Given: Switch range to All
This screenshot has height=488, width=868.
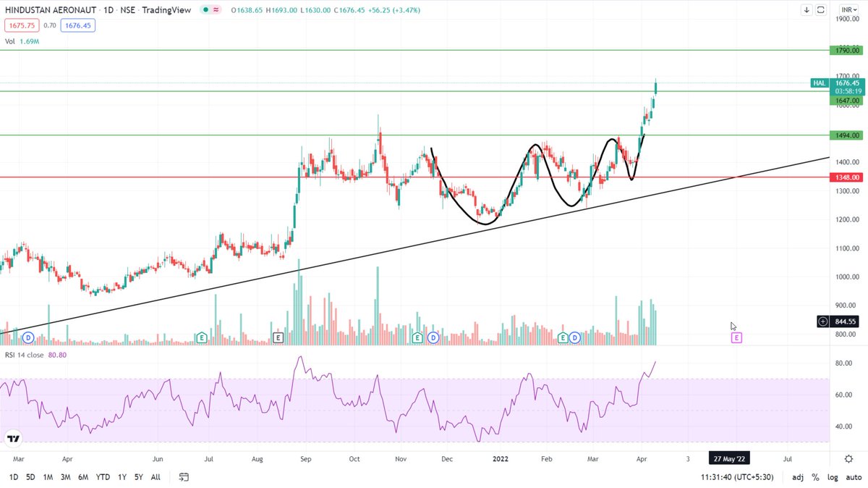Looking at the screenshot, I should (156, 477).
